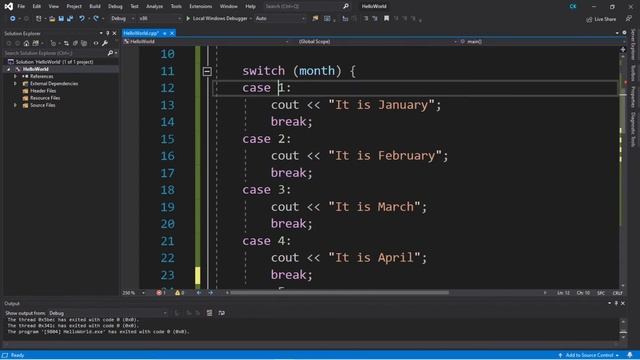Click the Redo toolbar icon
The width and height of the screenshot is (640, 360).
pos(96,19)
